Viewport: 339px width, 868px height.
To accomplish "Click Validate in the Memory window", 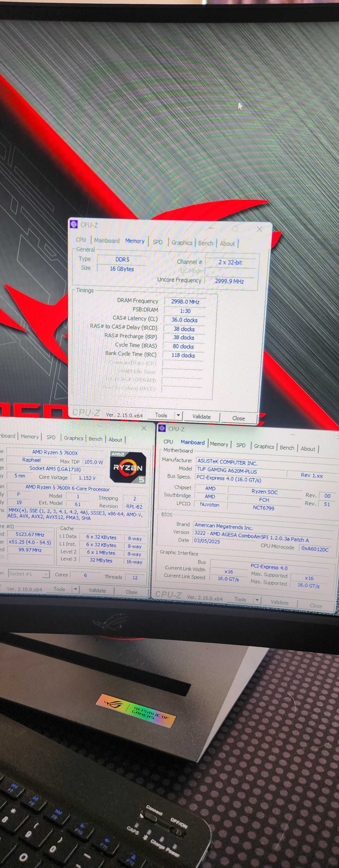I will pos(201,416).
